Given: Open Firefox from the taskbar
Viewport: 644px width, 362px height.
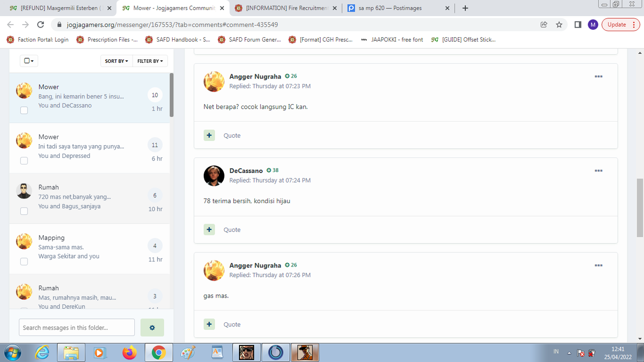Looking at the screenshot, I should [x=129, y=352].
